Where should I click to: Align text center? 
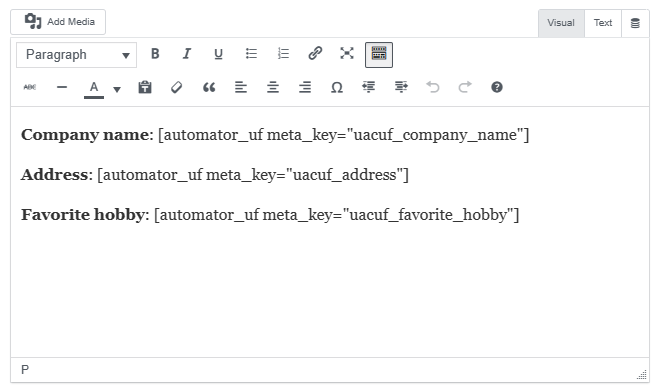coord(273,87)
